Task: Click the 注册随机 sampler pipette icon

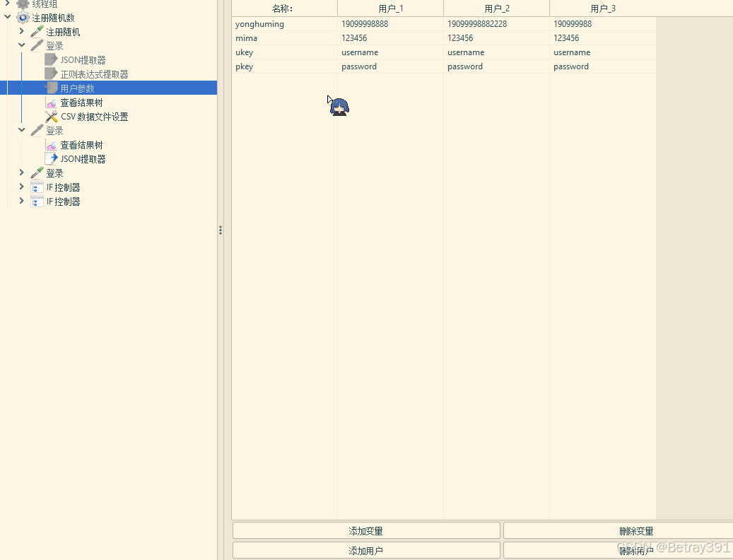Action: [37, 31]
